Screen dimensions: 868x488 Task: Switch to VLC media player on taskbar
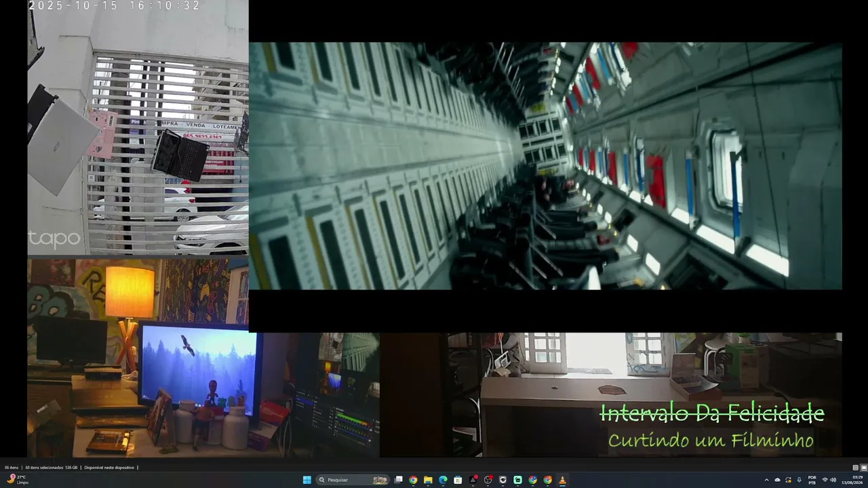tap(562, 480)
